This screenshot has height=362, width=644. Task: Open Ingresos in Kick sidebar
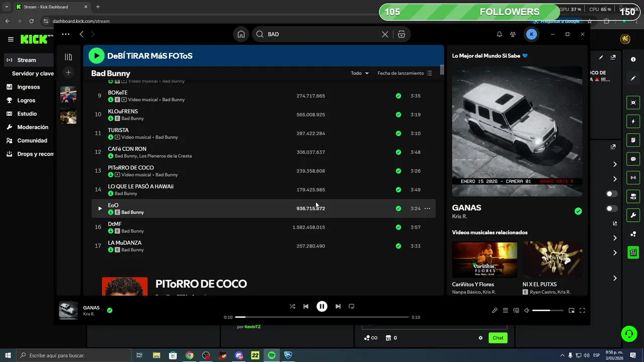[29, 87]
